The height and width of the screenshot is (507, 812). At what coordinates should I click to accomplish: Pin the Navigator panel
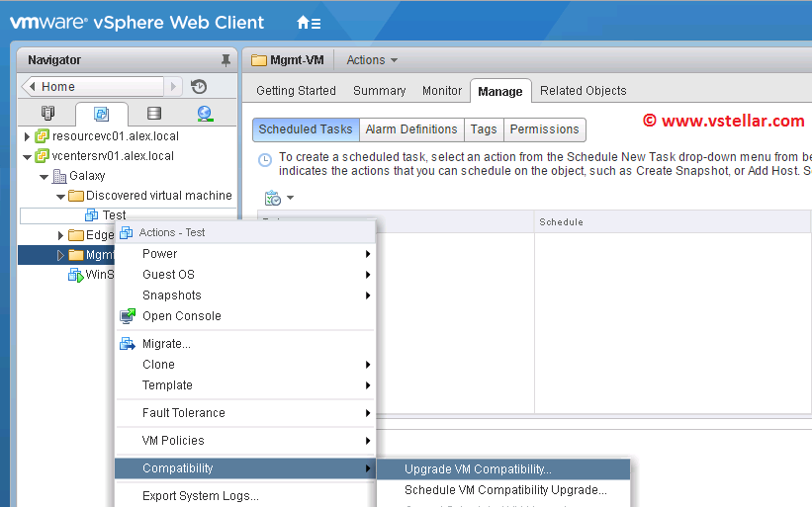226,60
